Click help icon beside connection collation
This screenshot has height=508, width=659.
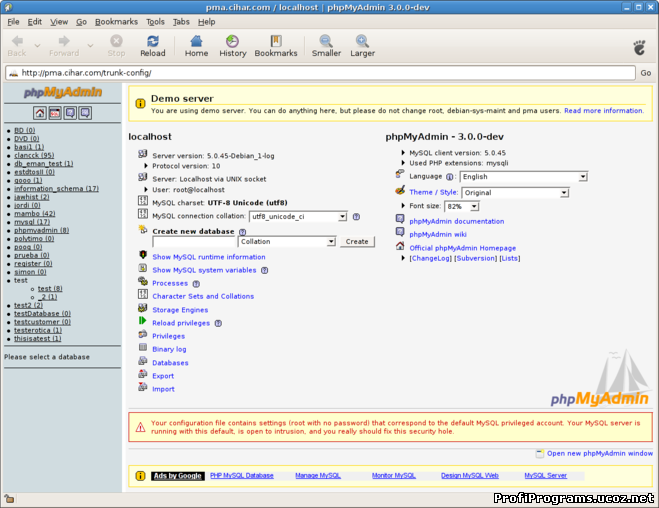click(356, 217)
